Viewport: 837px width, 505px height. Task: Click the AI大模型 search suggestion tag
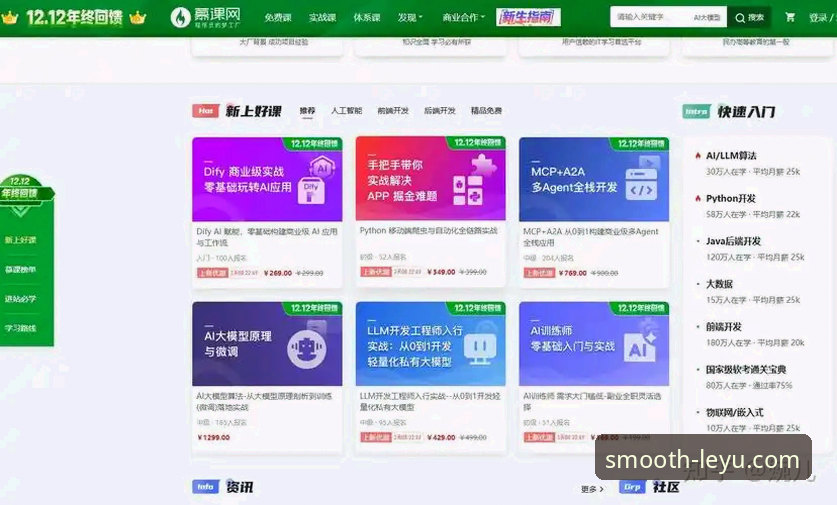[707, 18]
